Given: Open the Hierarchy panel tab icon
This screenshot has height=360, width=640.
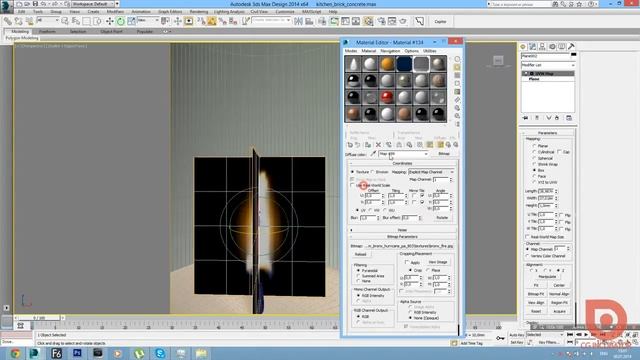Looking at the screenshot, I should pos(542,47).
